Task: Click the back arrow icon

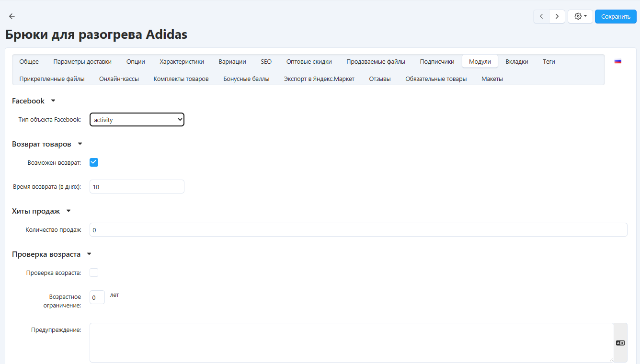Action: coord(12,16)
